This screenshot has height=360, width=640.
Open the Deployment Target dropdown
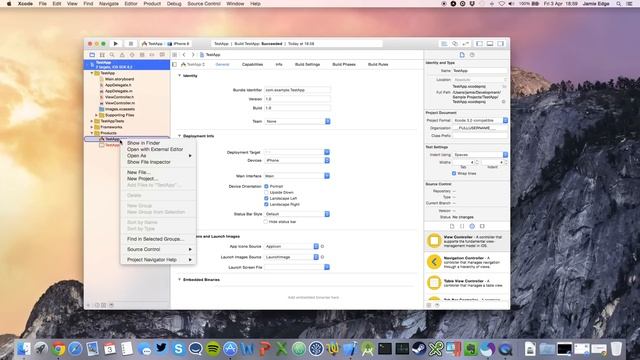point(297,152)
